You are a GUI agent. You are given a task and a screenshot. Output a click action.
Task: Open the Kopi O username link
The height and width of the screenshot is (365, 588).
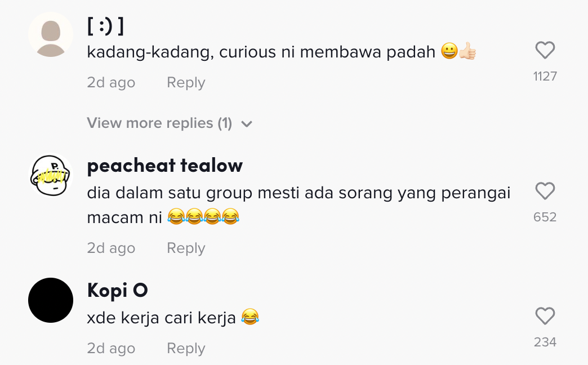[117, 291]
